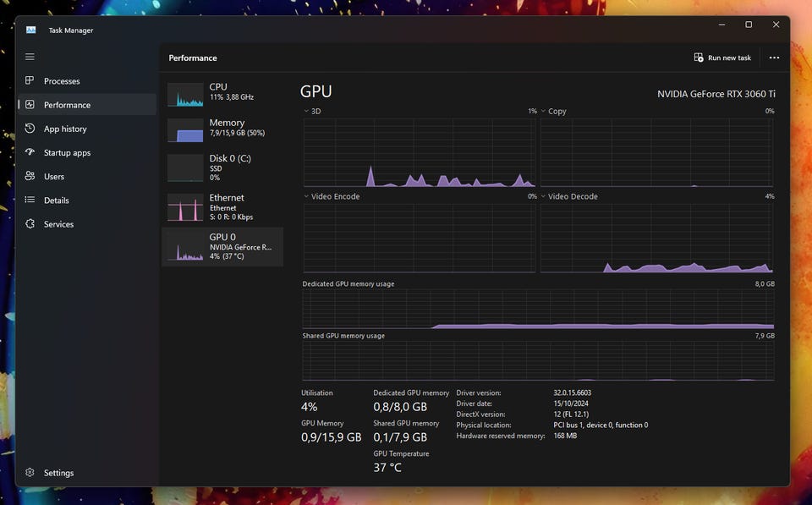Open the Video Encode graph dropdown

click(x=306, y=196)
